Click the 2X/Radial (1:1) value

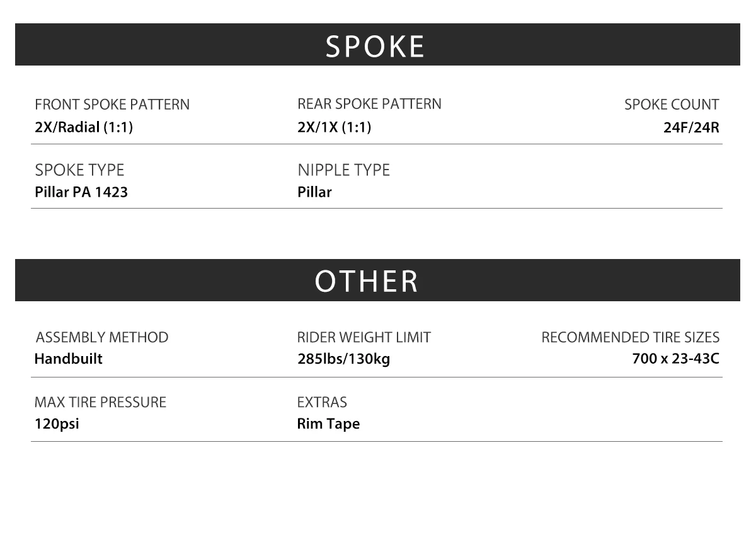coord(84,127)
